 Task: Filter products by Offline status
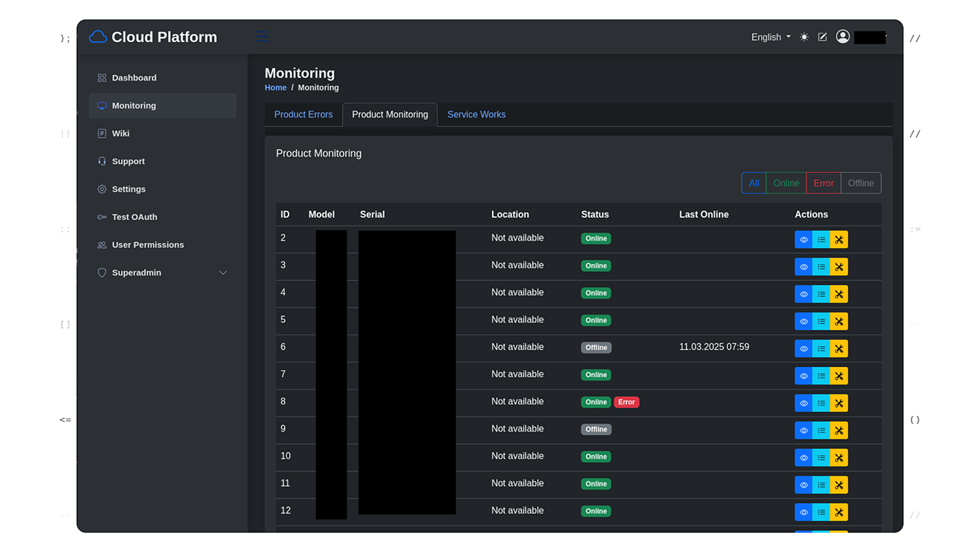[861, 183]
